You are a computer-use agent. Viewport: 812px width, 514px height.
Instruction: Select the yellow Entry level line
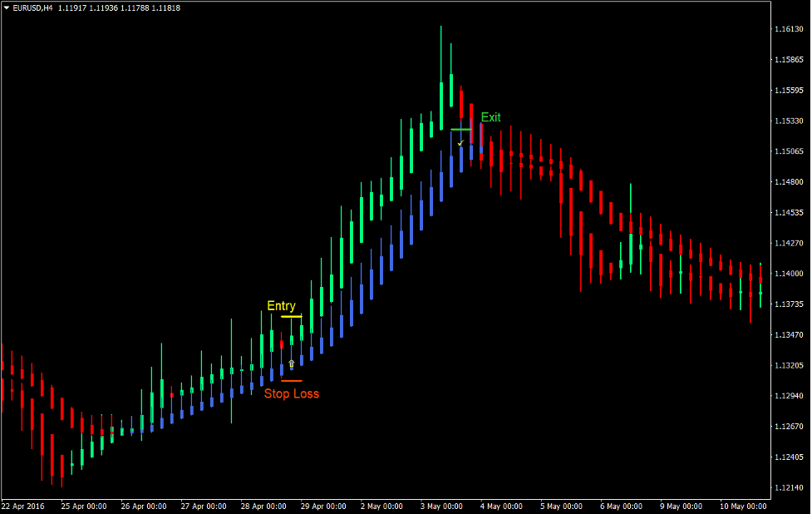tap(291, 317)
